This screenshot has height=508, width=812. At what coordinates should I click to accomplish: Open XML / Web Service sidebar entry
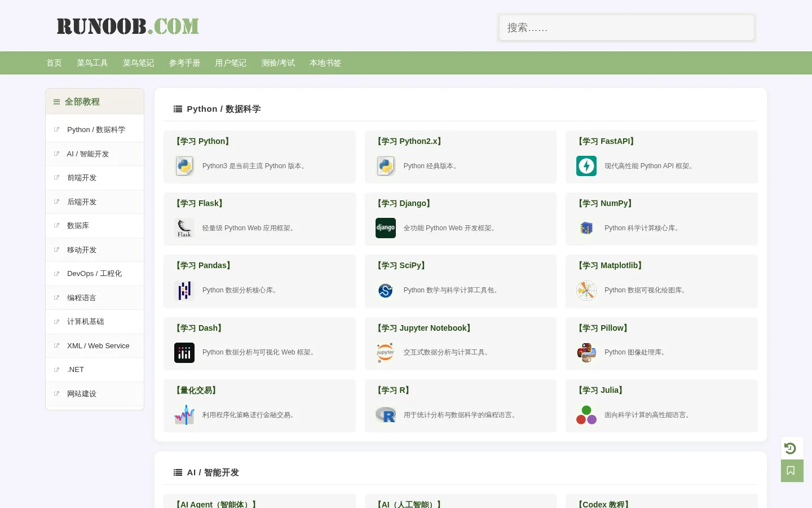(x=98, y=346)
